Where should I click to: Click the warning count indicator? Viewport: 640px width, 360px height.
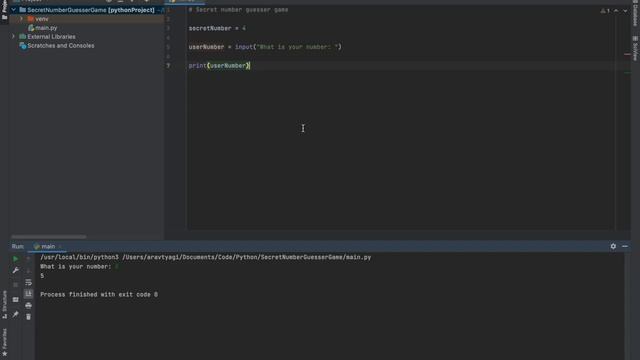[605, 11]
